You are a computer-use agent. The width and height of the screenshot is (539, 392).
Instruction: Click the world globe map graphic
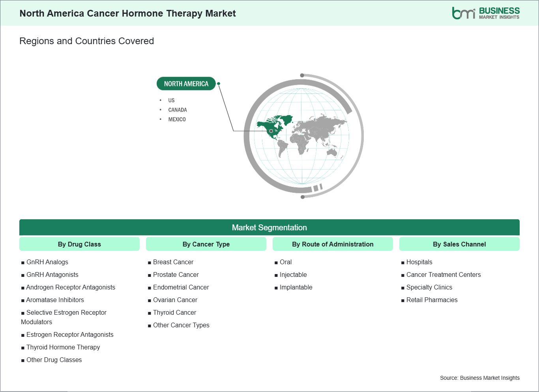coord(303,136)
